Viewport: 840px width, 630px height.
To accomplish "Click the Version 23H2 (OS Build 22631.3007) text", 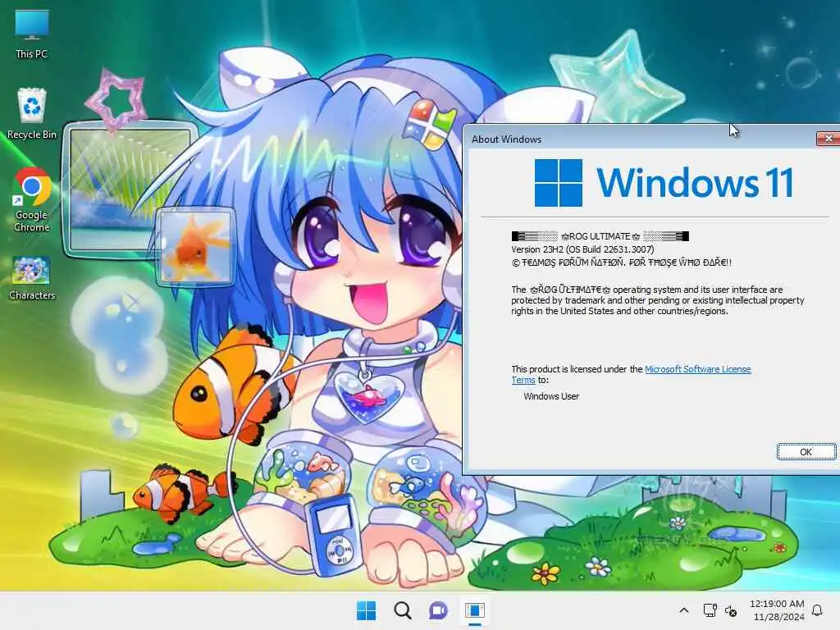I will [x=582, y=249].
